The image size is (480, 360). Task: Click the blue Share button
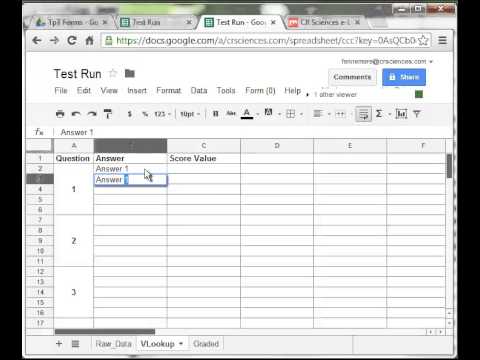tap(404, 77)
